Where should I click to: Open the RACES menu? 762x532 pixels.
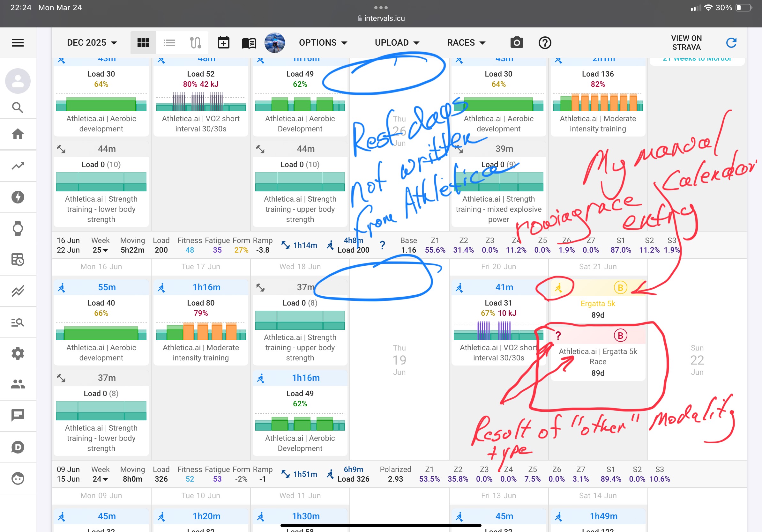coord(466,43)
